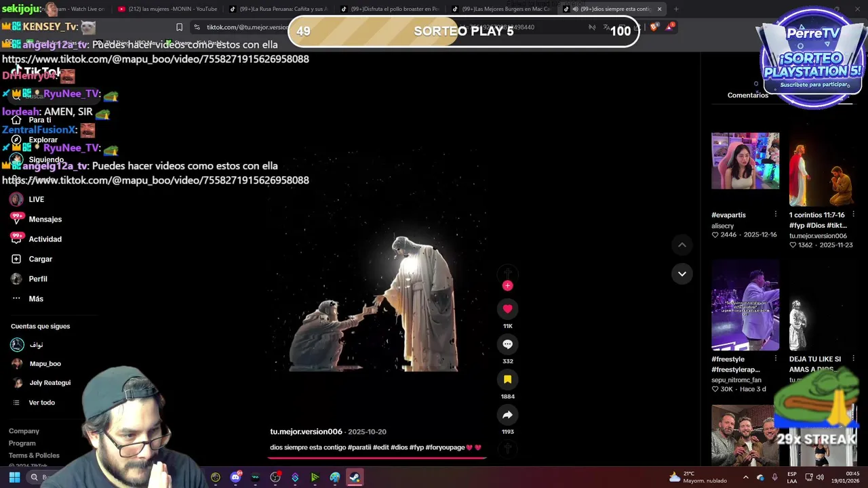Click the #dios hashtag in caption

[399, 447]
